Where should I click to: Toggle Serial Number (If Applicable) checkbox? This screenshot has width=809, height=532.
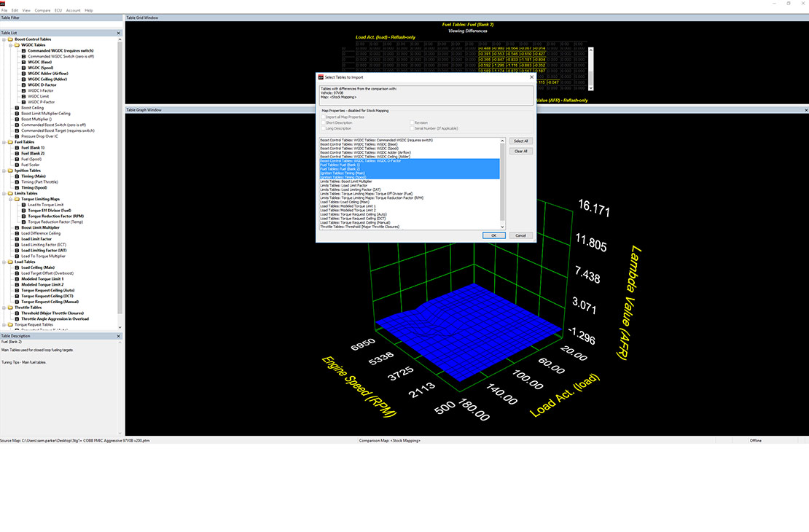pyautogui.click(x=412, y=128)
